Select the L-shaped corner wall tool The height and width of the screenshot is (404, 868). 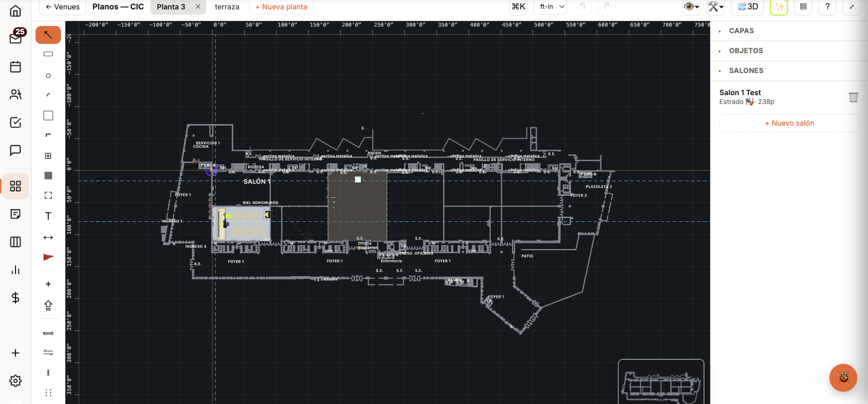click(48, 136)
